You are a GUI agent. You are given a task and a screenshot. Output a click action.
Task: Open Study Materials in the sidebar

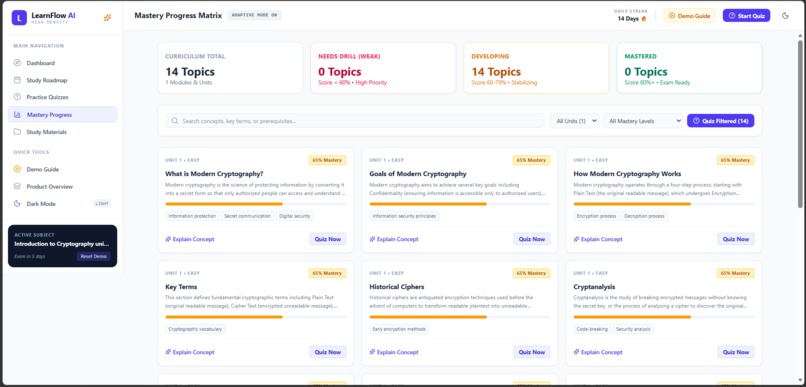point(63,132)
